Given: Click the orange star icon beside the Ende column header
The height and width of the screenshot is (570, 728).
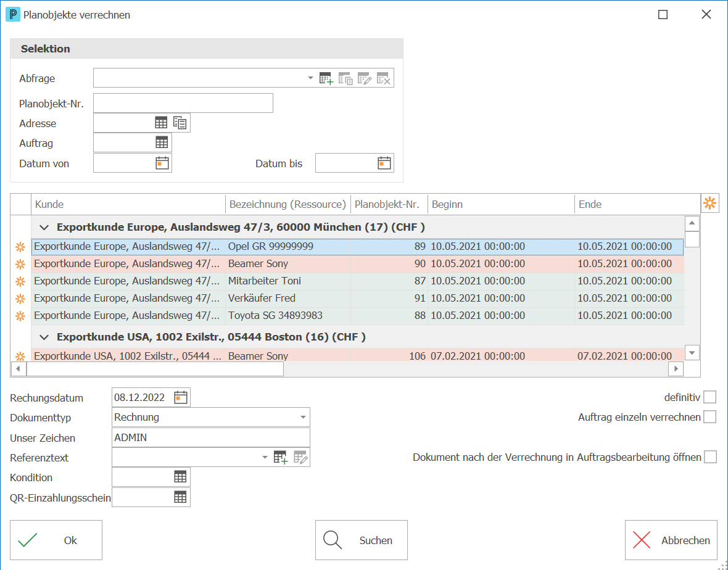Looking at the screenshot, I should [709, 204].
